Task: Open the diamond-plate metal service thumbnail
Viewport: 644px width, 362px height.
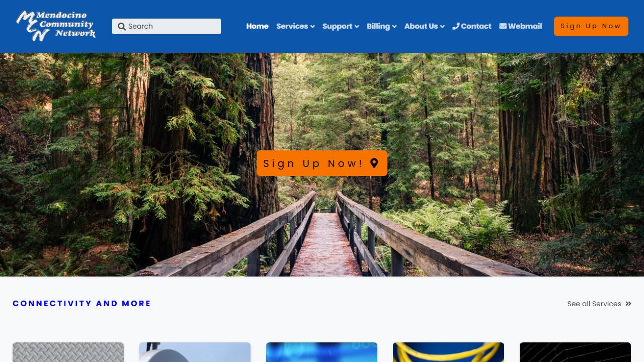Action: coord(68,352)
